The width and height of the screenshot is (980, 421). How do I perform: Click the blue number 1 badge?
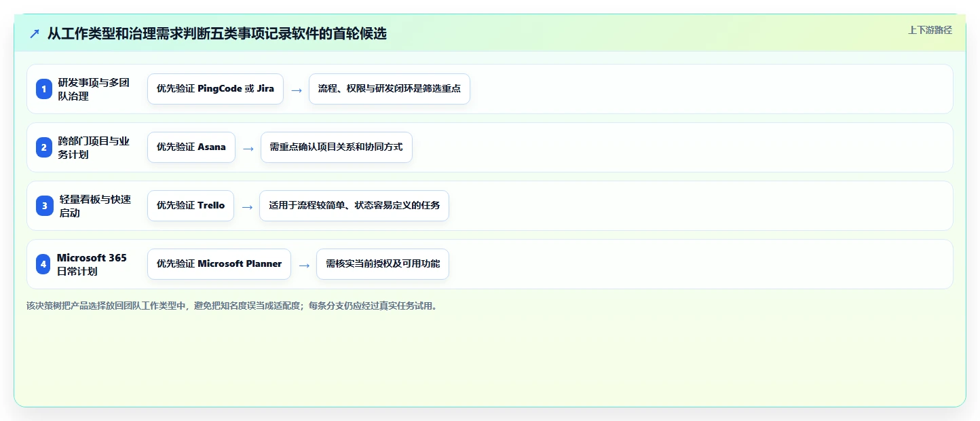44,89
